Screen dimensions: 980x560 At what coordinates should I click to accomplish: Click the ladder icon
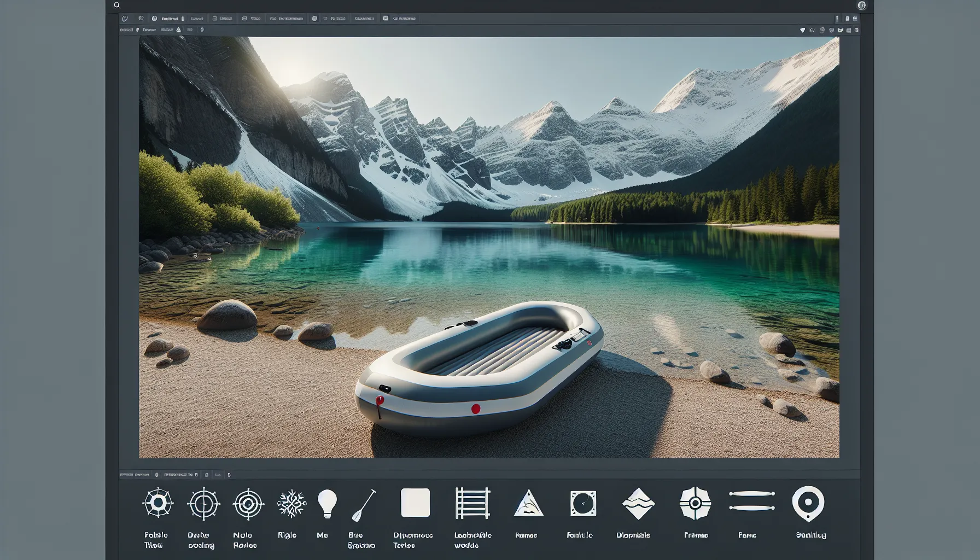pos(472,503)
